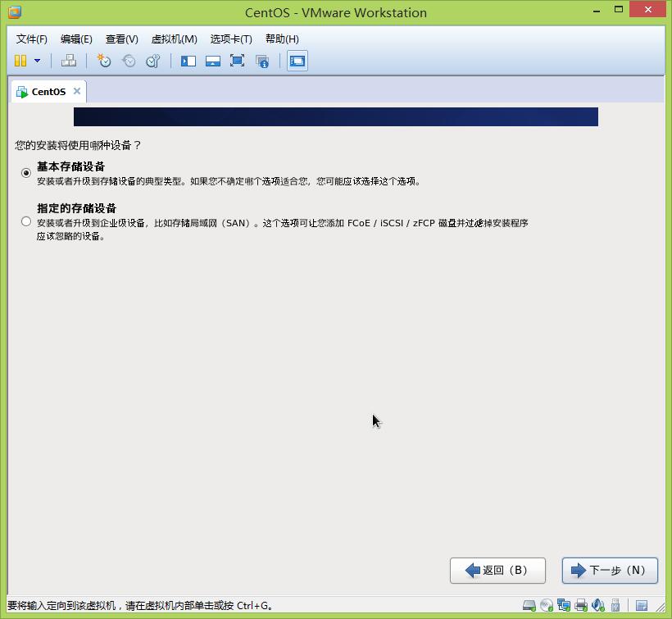Click the take snapshot toolbar icon
Image resolution: width=672 pixels, height=619 pixels.
[x=104, y=61]
